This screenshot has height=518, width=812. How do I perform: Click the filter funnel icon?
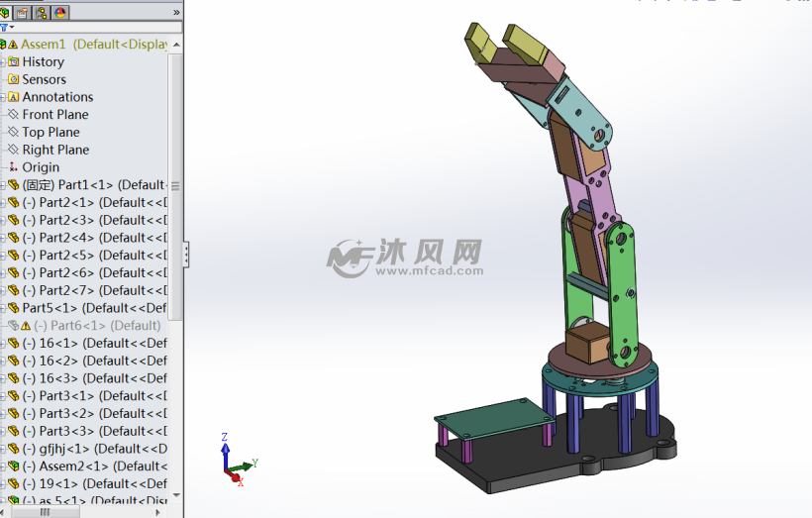pos(5,27)
